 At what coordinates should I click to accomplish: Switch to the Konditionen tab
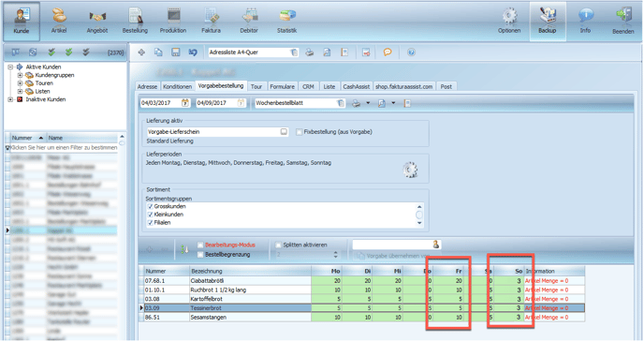[178, 87]
